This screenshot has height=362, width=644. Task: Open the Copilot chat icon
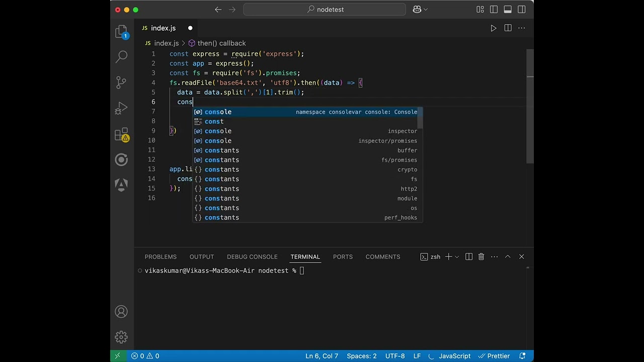417,9
